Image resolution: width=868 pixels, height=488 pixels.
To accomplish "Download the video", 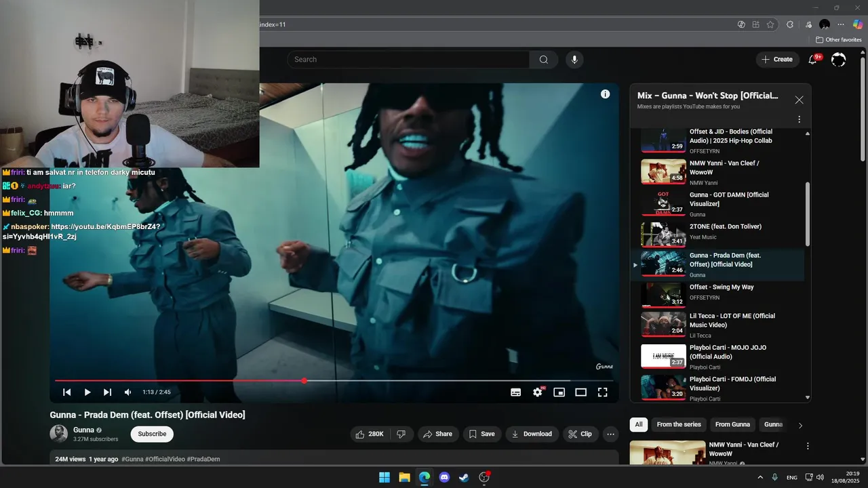I will pos(532,434).
